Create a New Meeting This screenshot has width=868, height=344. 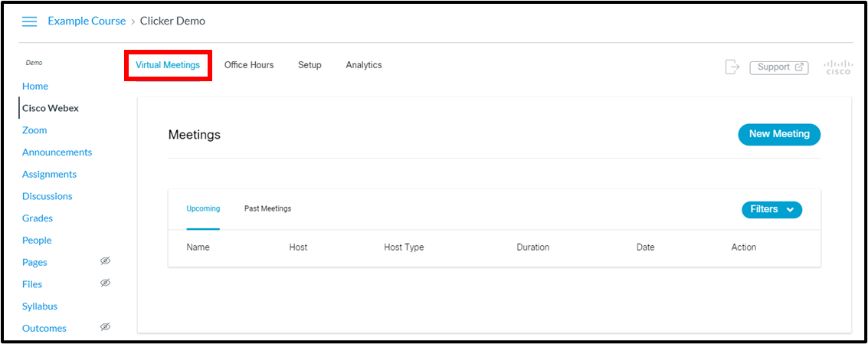pos(779,134)
